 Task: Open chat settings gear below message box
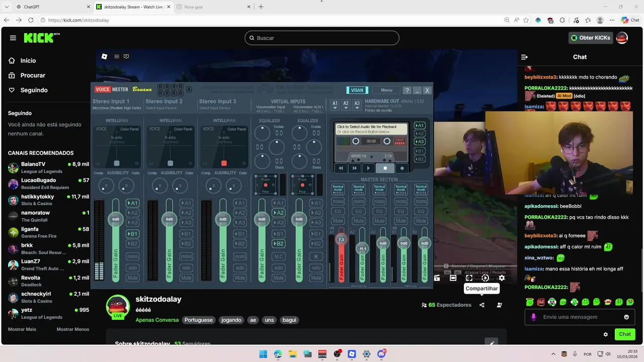pos(606,334)
